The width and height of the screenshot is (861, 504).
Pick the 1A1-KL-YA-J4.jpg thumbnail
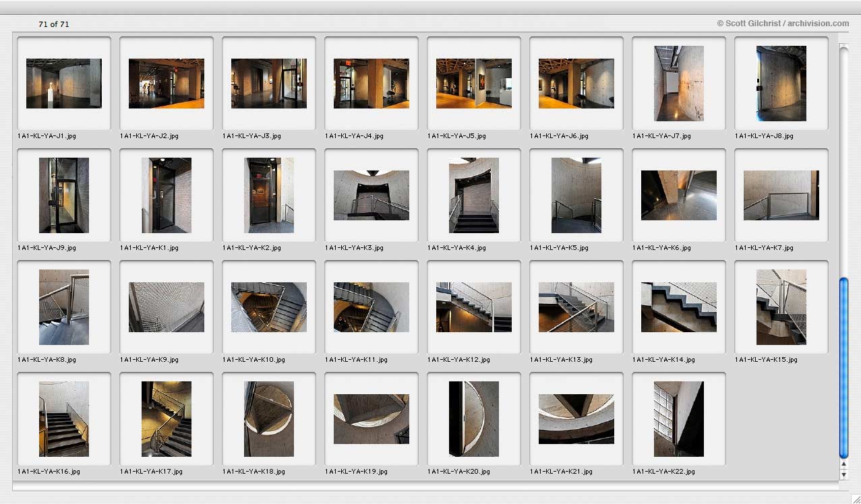pyautogui.click(x=372, y=84)
